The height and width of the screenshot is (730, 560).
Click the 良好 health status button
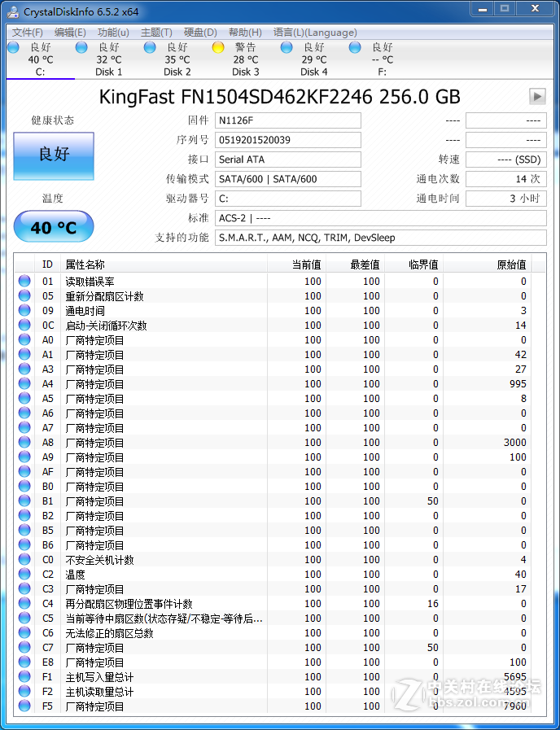54,156
